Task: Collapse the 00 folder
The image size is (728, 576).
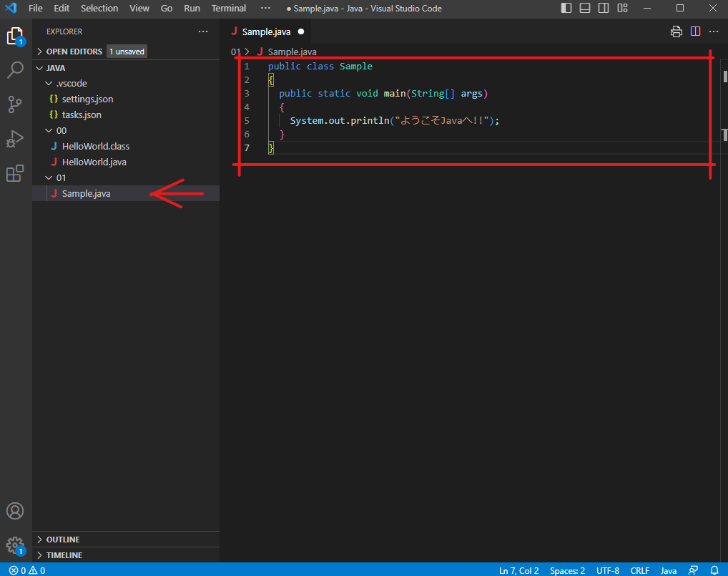Action: coord(61,130)
